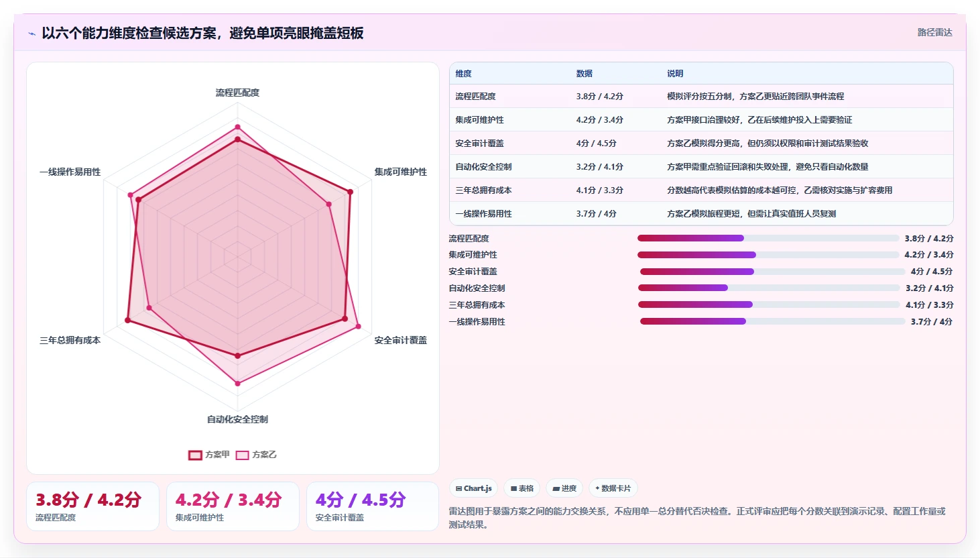
Task: Click the header lightning icon beside the title
Action: pyautogui.click(x=32, y=34)
